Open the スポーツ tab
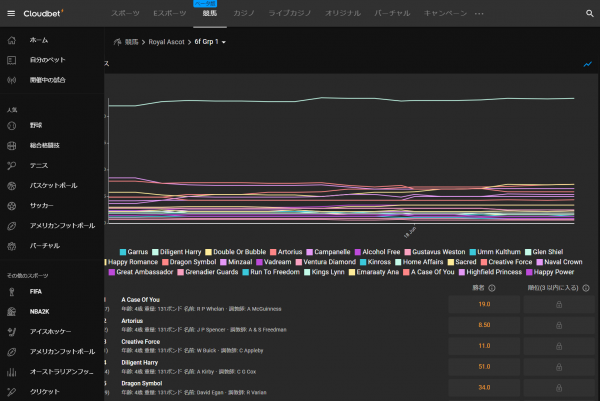Screen dimensions: 600x401 pyautogui.click(x=125, y=13)
